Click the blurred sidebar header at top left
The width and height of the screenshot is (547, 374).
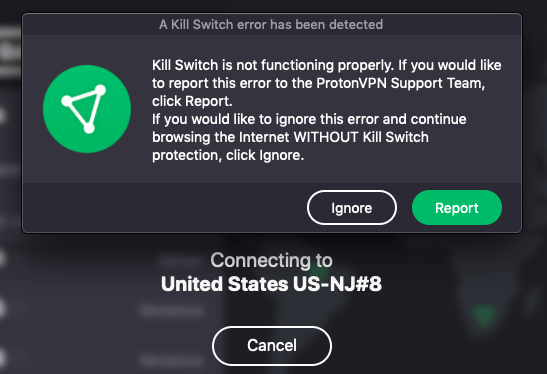click(x=10, y=52)
